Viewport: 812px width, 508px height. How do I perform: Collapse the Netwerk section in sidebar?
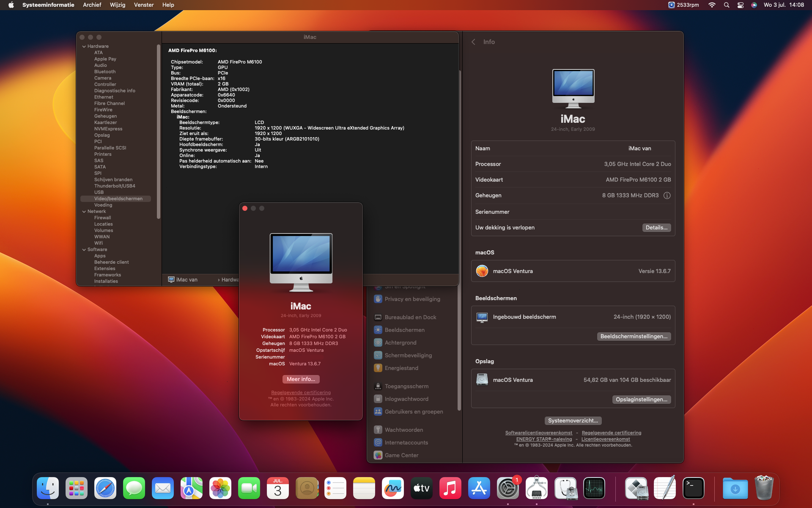pyautogui.click(x=84, y=212)
